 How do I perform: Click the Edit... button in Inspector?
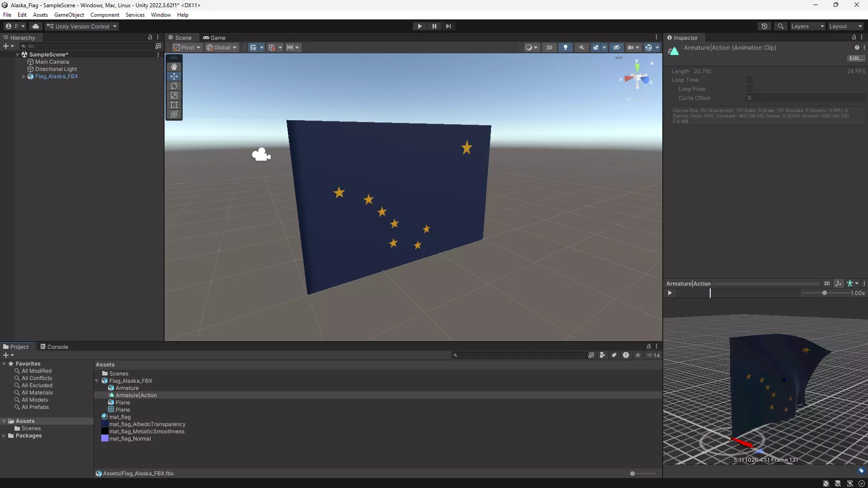click(856, 58)
